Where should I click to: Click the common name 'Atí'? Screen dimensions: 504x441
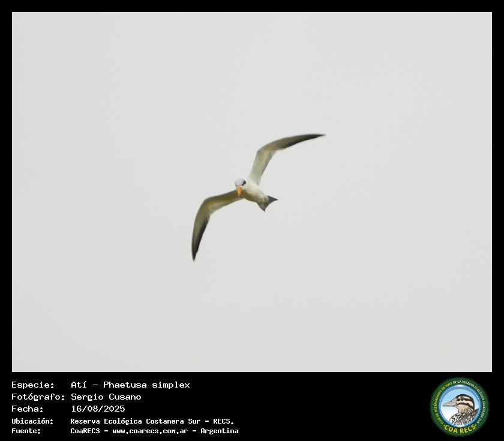pyautogui.click(x=79, y=385)
